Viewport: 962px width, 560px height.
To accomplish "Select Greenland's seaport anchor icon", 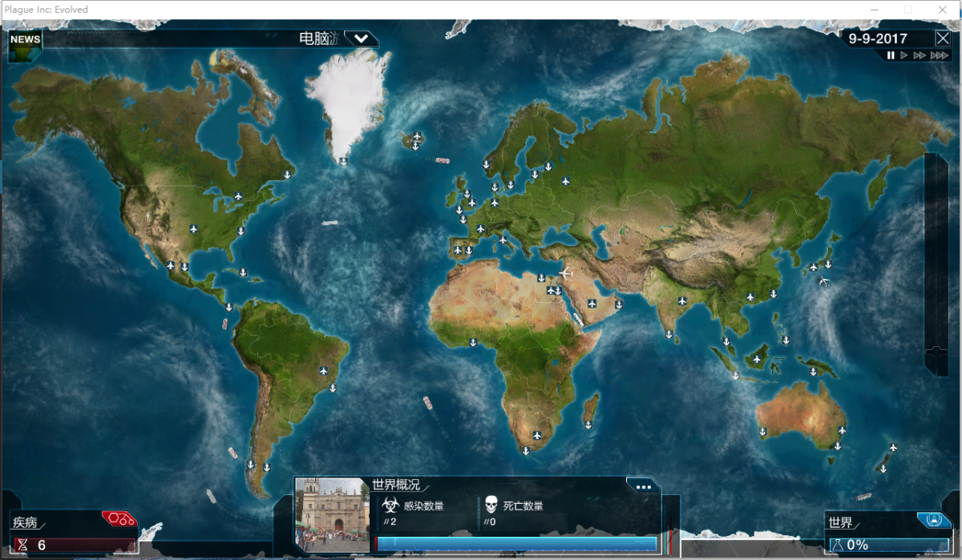I will tap(342, 161).
